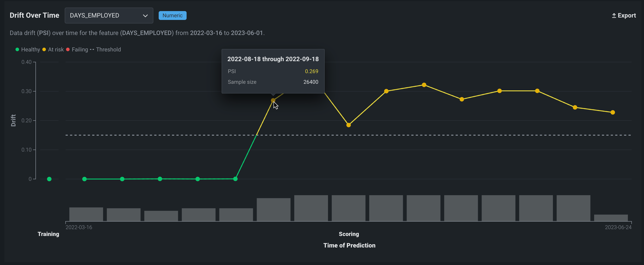The height and width of the screenshot is (265, 644).
Task: Click the 2022-03-16 start date axis label
Action: [x=79, y=227]
